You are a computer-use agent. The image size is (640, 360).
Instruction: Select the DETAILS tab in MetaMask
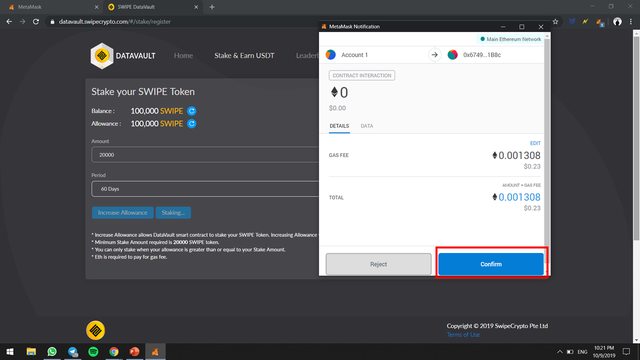(339, 126)
